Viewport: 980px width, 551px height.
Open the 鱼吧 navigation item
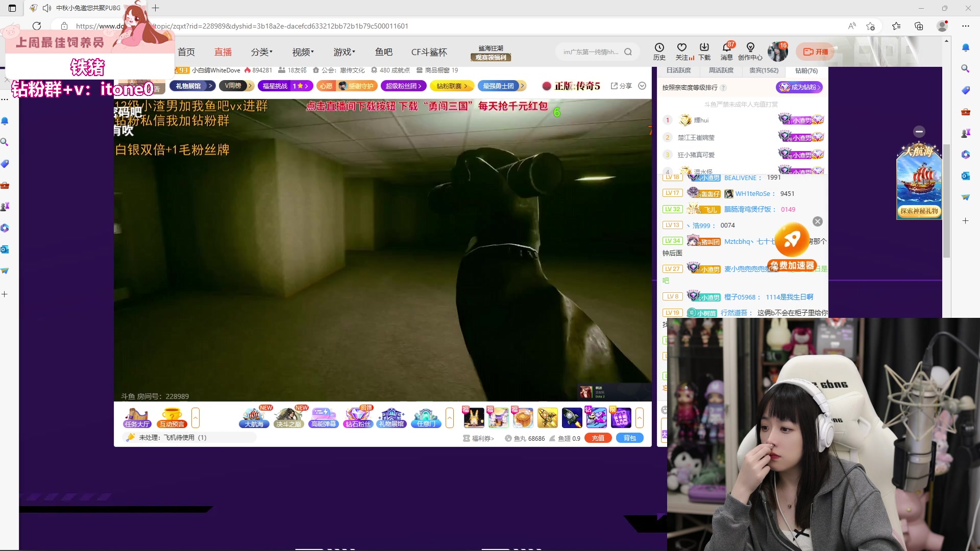[383, 52]
